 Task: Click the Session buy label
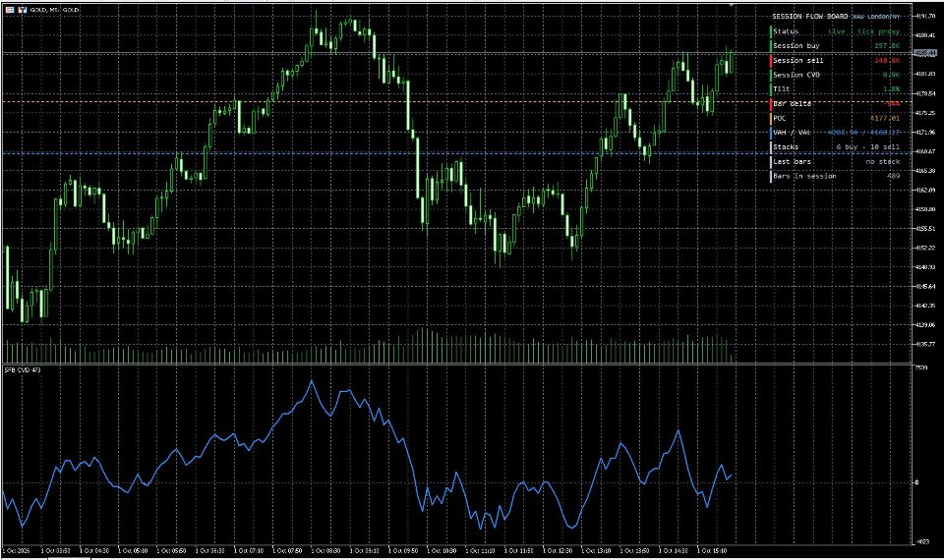point(796,46)
